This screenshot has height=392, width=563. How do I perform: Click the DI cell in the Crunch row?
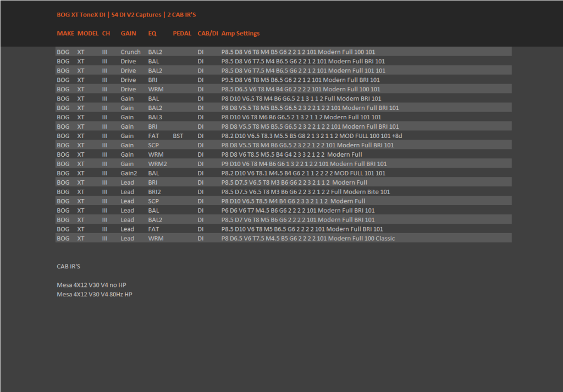(200, 52)
